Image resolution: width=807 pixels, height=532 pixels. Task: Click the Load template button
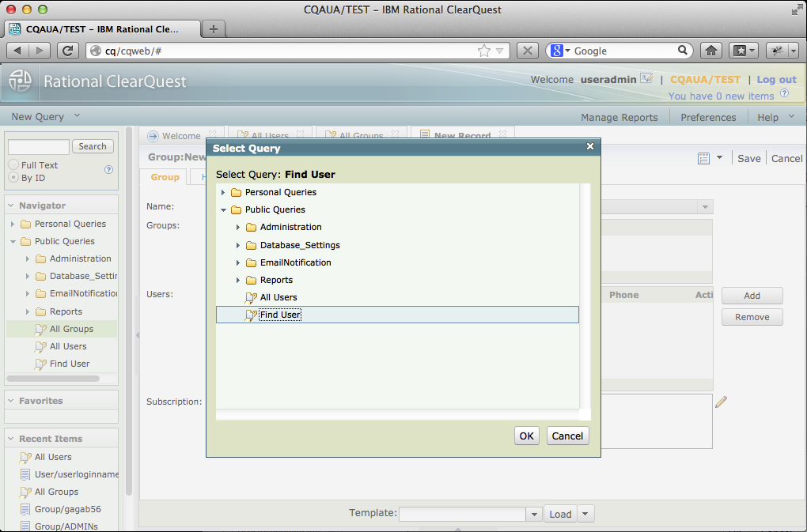point(560,514)
